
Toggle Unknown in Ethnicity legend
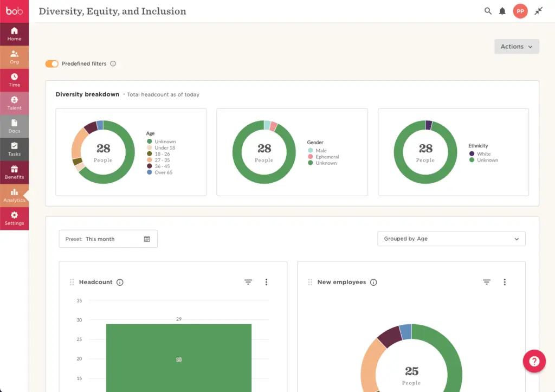click(x=483, y=160)
